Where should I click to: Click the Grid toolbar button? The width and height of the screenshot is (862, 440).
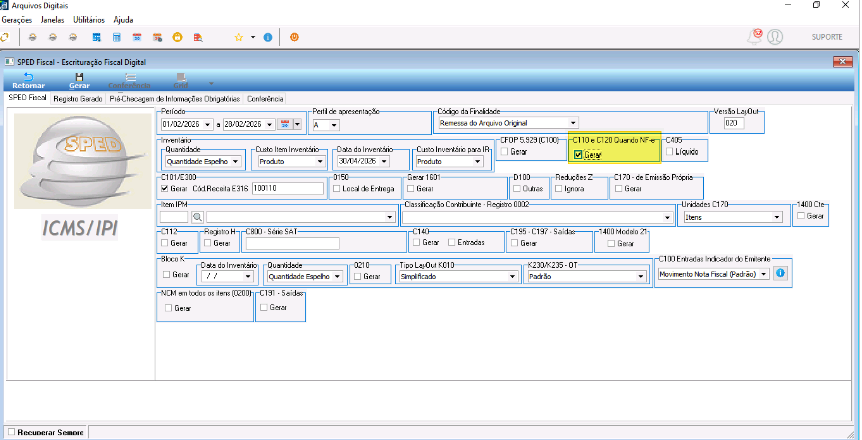click(x=181, y=81)
